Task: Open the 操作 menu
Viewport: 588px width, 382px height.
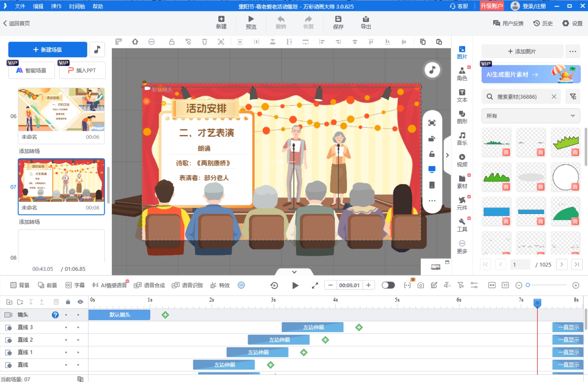Action: click(x=56, y=6)
